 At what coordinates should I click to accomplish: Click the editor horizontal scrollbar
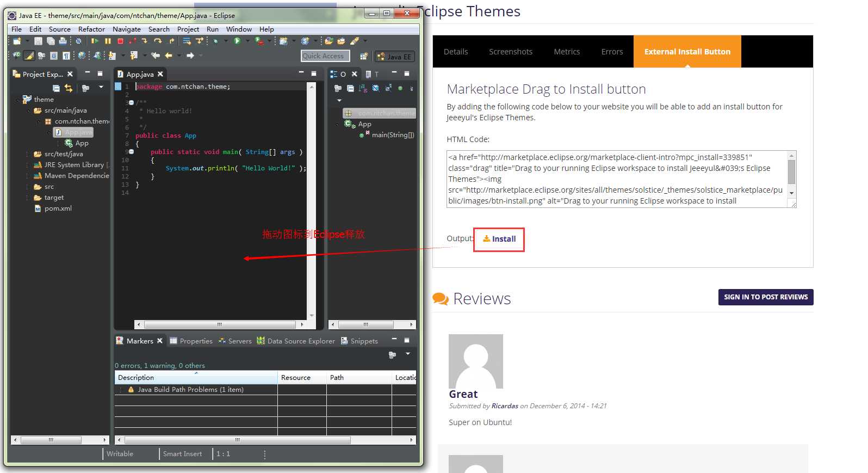point(220,324)
